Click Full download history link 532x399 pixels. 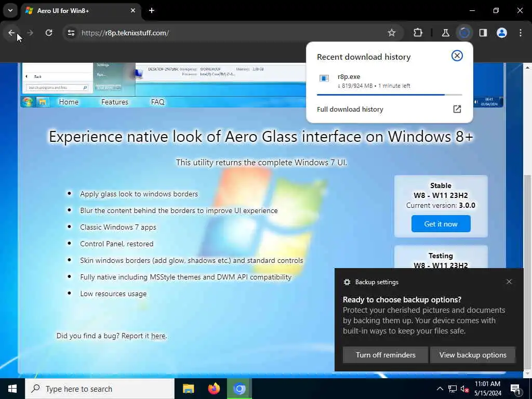point(350,109)
